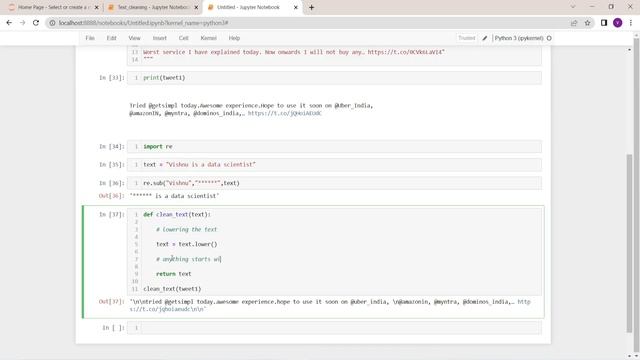Click the kernel idle circle indicator
This screenshot has width=640, height=360.
pyautogui.click(x=549, y=38)
